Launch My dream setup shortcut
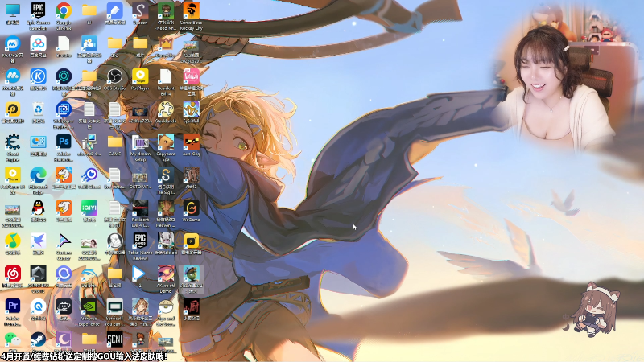This screenshot has height=362, width=644. click(x=140, y=142)
